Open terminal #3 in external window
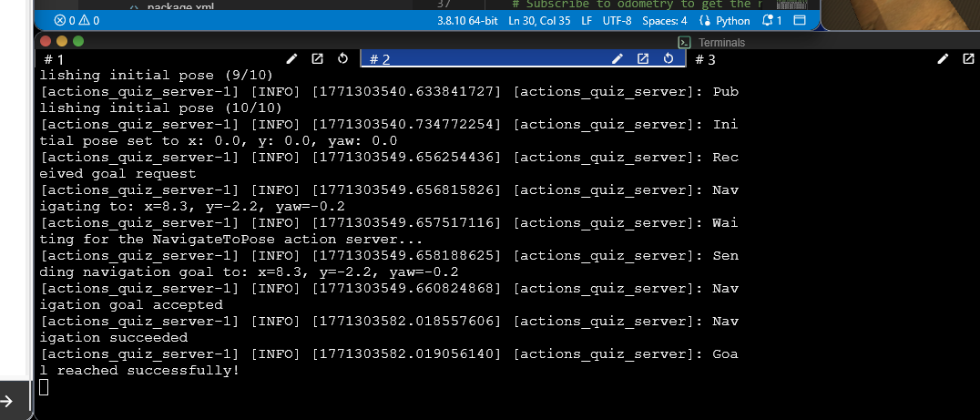This screenshot has width=980, height=420. [968, 59]
